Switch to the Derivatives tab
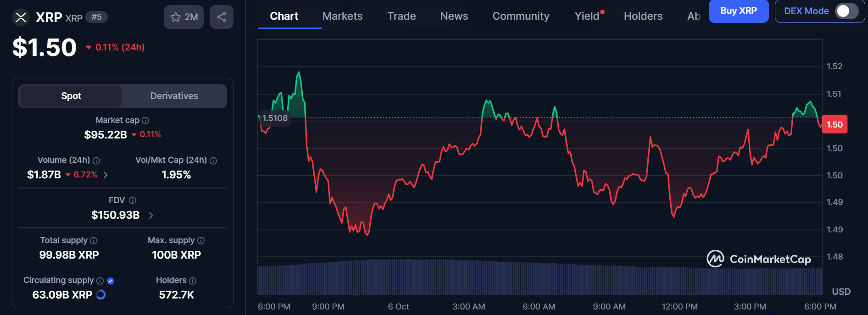 click(x=174, y=96)
